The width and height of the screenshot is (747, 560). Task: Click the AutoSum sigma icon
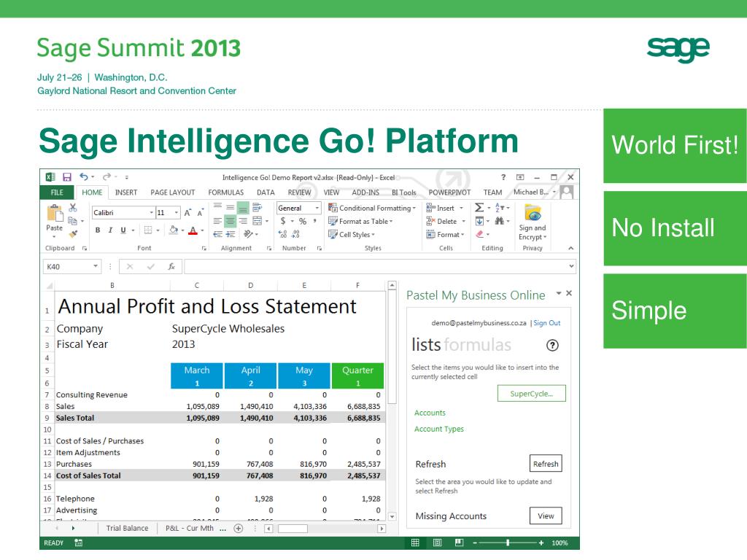tap(479, 208)
